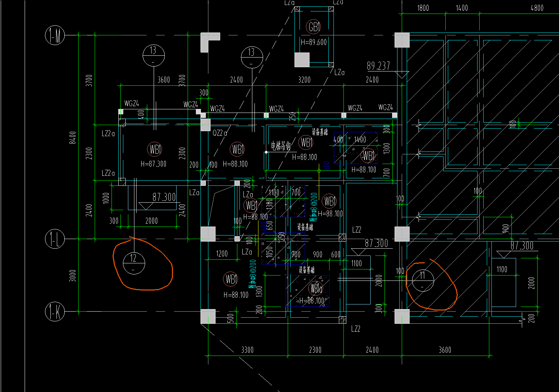Select the 4800 dimension text
The height and width of the screenshot is (392, 559).
click(x=537, y=8)
